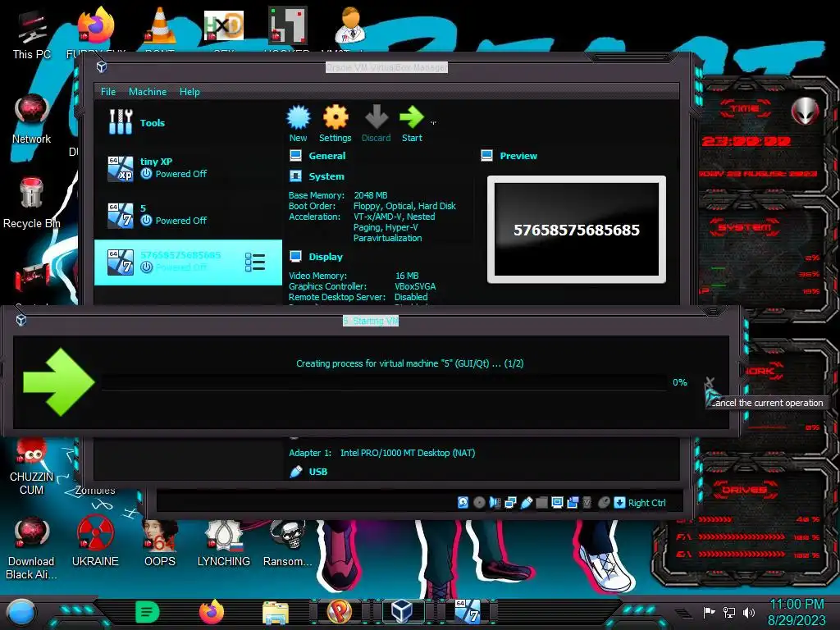840x630 pixels.
Task: Click the VirtualBox cube icon in Starting VM titlebar
Action: click(21, 321)
